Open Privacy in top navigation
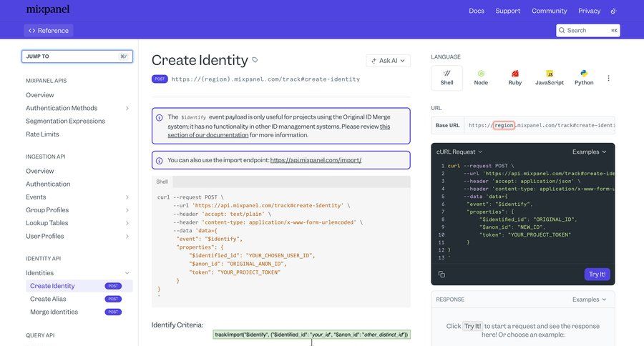Viewport: 644px width, 346px height. (x=589, y=11)
